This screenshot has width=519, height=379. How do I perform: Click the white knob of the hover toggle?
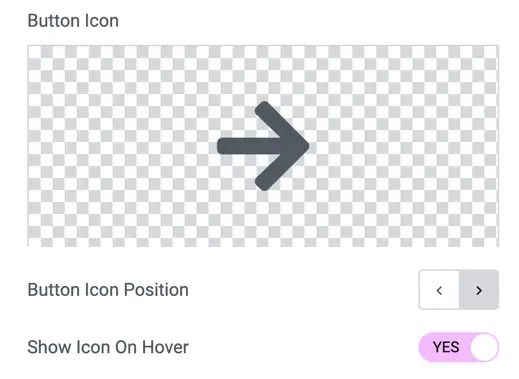pyautogui.click(x=484, y=347)
